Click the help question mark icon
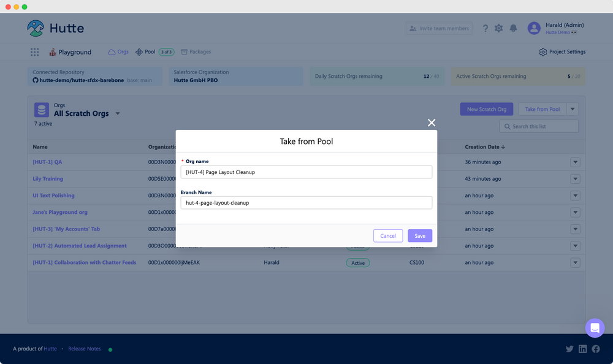This screenshot has height=364, width=613. 485,28
